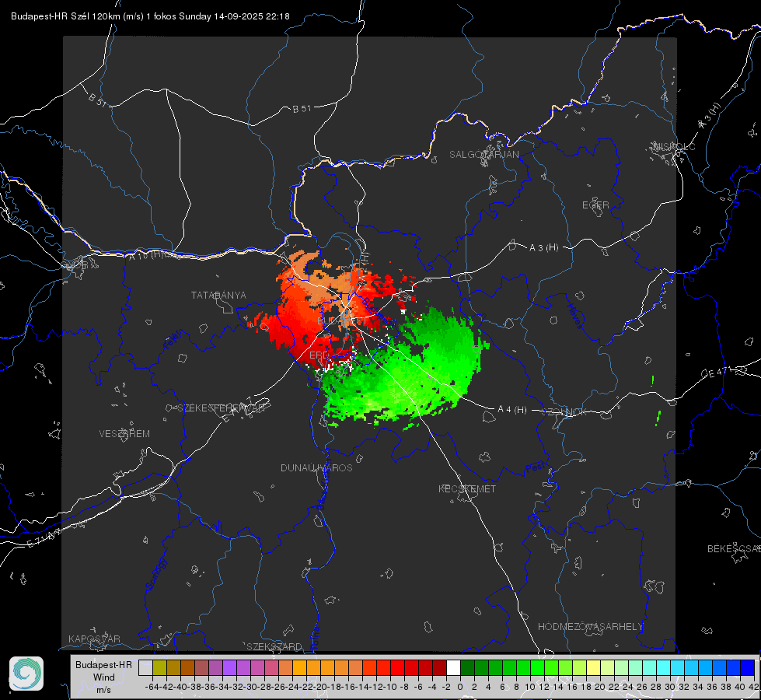This screenshot has height=700, width=761.
Task: Choose the cyan swatch between 28 and 30
Action: (664, 667)
